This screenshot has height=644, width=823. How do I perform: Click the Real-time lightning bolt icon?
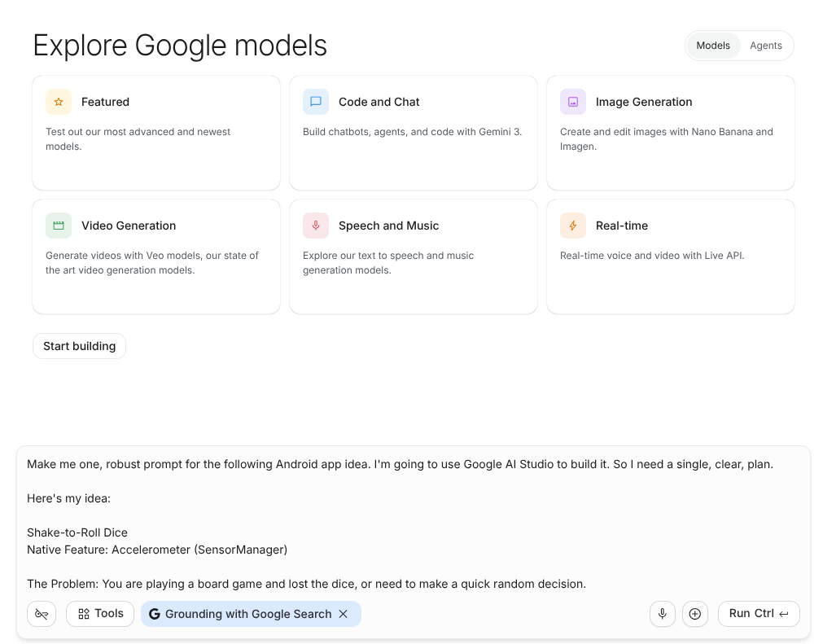pyautogui.click(x=572, y=226)
